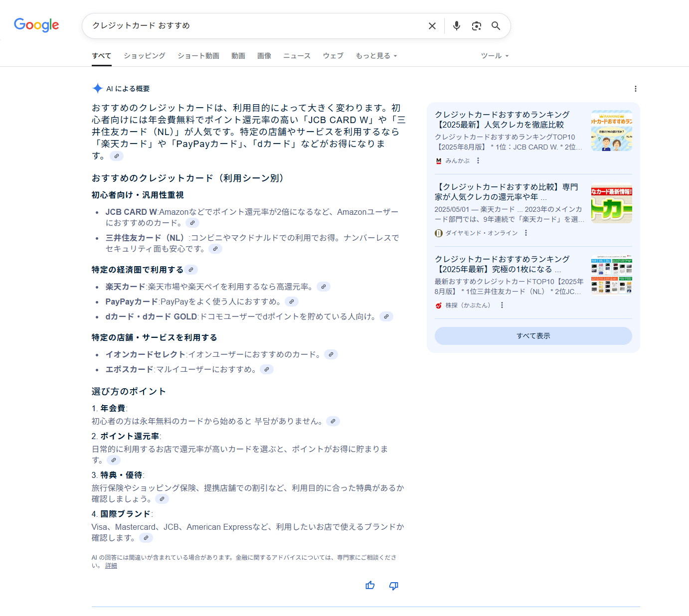
Task: Open 株探 ranking article title
Action: coord(502,264)
